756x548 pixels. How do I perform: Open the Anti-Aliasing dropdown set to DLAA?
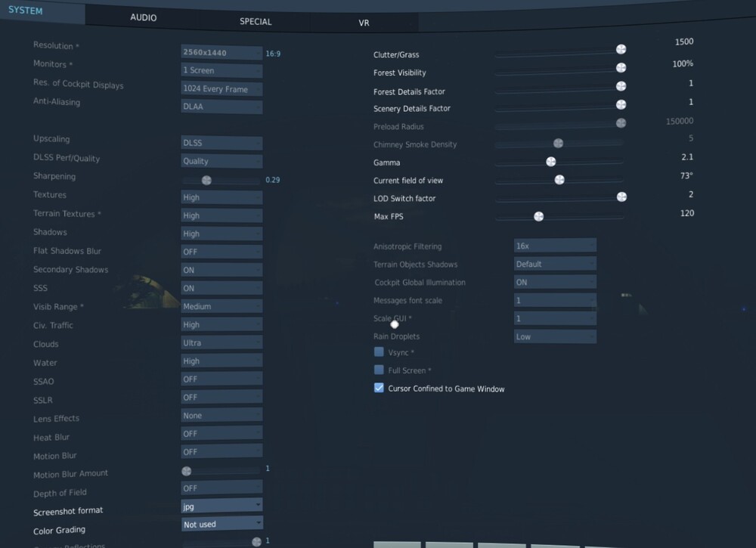point(221,107)
